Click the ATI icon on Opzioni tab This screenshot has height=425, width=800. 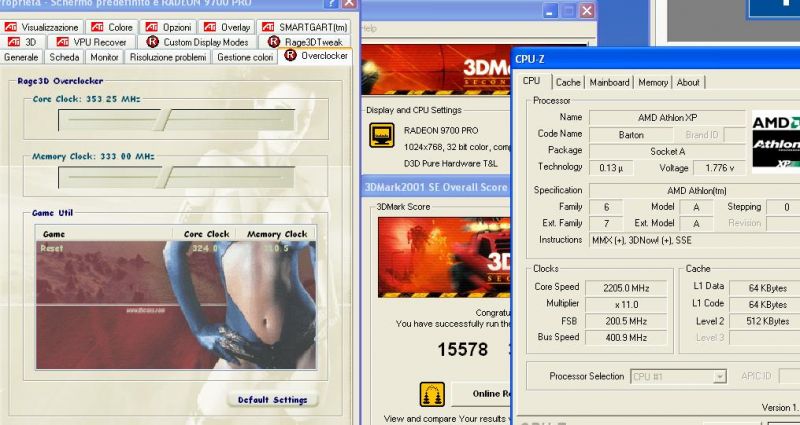pos(151,27)
